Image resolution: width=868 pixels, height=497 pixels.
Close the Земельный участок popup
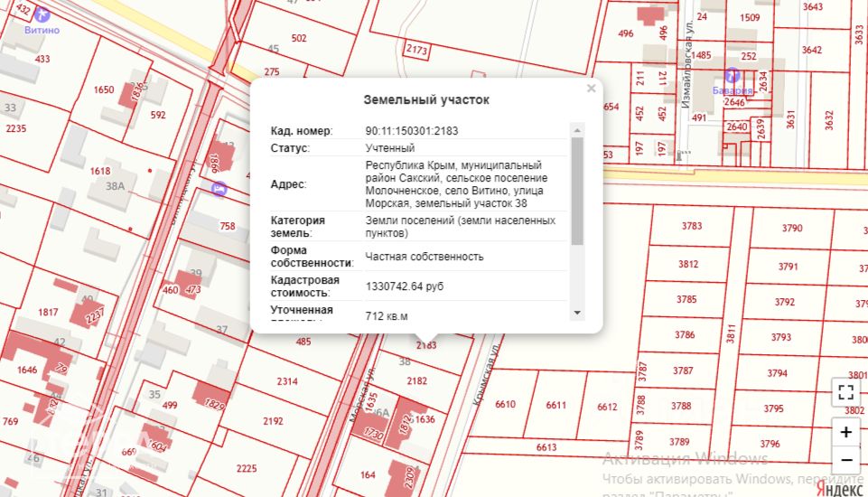tap(592, 89)
